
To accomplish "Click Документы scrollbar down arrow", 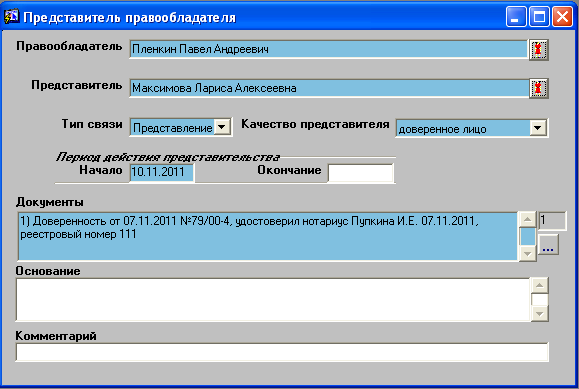I will pos(528,253).
